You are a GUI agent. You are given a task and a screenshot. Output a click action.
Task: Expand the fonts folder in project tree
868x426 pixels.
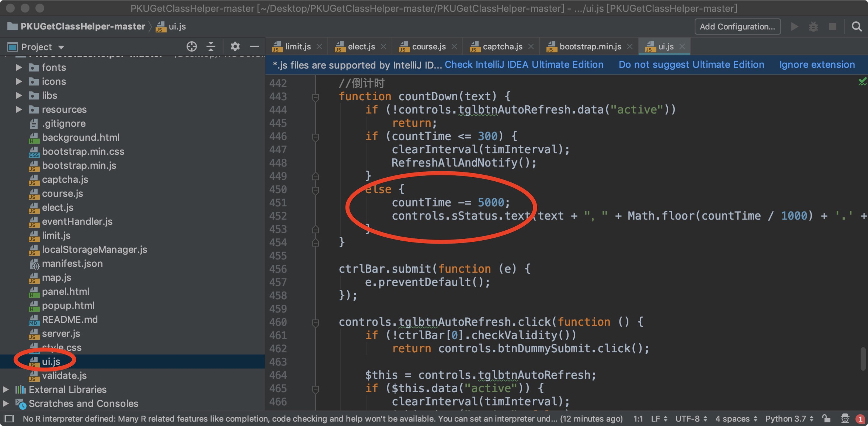coord(19,67)
